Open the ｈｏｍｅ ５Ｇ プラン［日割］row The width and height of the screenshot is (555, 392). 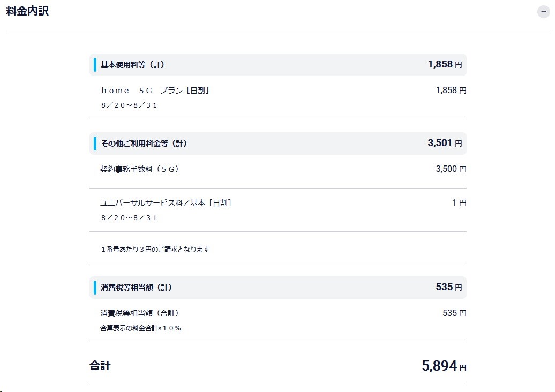point(155,90)
